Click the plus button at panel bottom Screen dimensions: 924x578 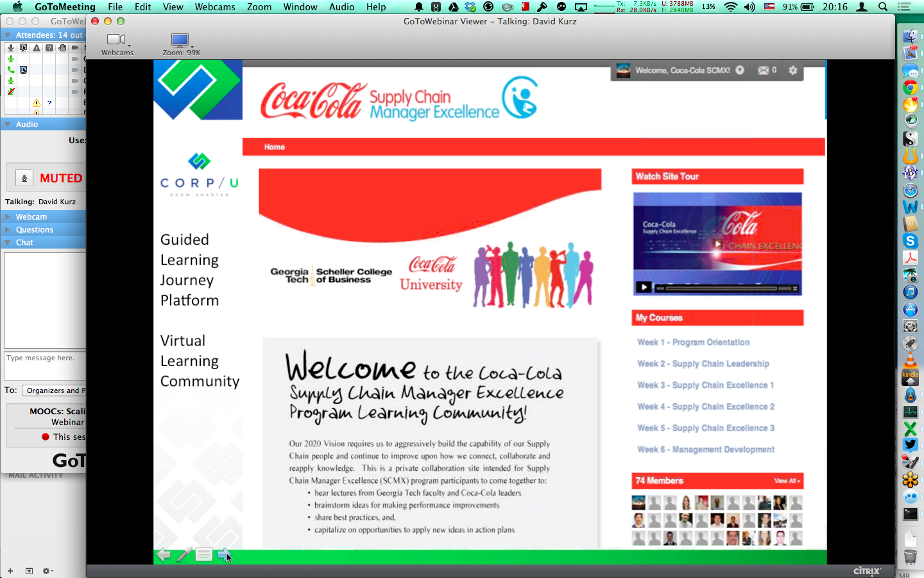click(x=10, y=570)
